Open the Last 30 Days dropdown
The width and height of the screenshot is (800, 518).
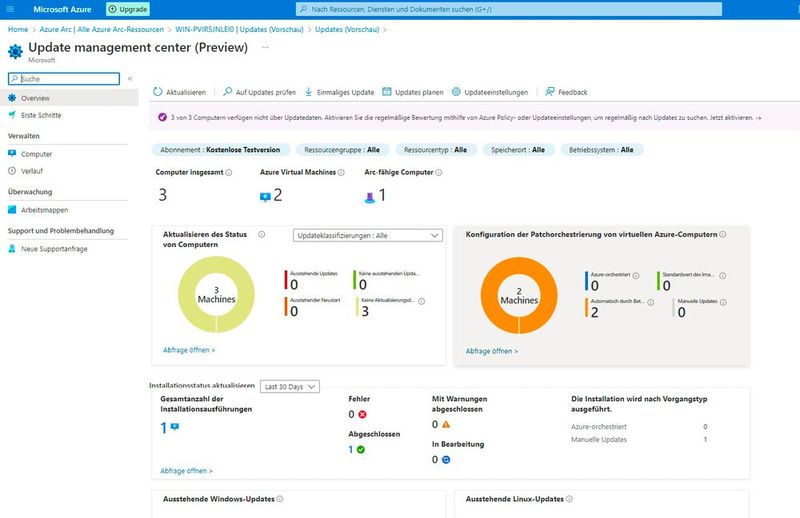click(290, 386)
